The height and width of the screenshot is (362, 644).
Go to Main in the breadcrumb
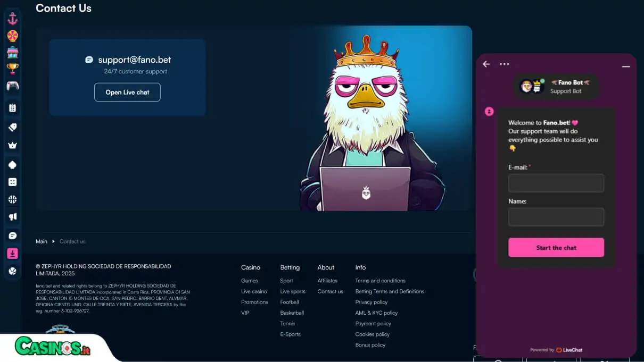(x=42, y=241)
